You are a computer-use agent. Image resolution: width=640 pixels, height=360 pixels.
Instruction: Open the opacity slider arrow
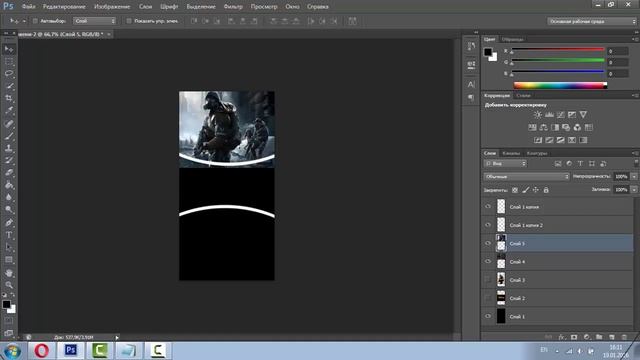[634, 176]
